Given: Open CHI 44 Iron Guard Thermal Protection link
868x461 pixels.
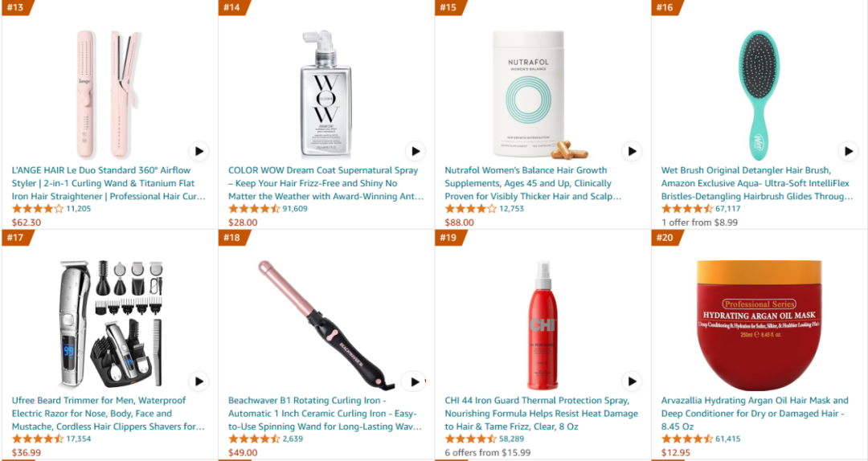Looking at the screenshot, I should 542,414.
